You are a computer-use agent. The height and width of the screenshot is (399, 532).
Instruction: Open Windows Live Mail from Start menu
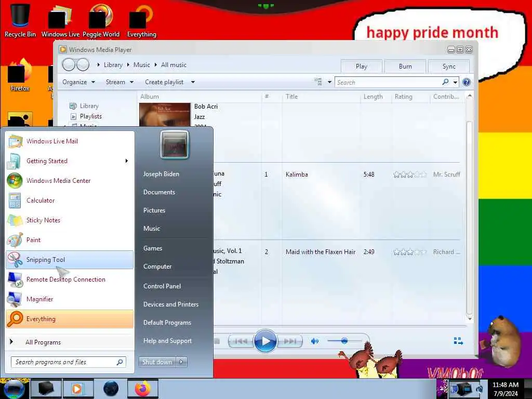tap(70, 141)
